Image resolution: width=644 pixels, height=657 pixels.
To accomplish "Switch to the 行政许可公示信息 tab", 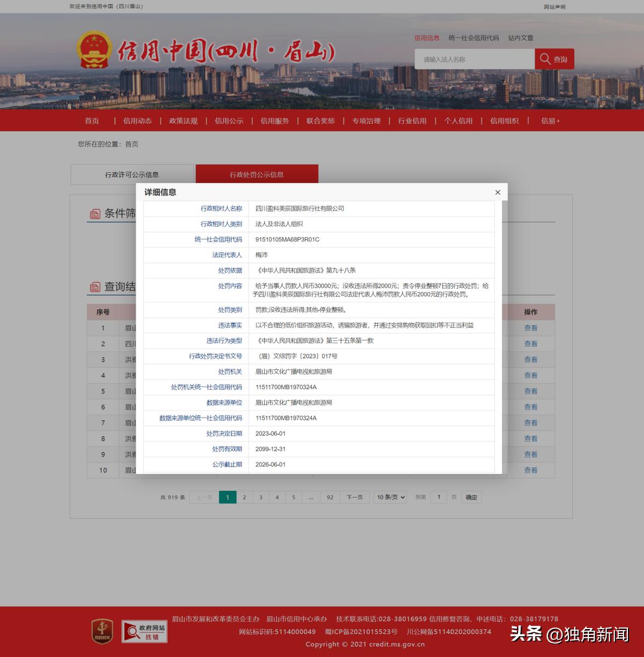I will (132, 174).
